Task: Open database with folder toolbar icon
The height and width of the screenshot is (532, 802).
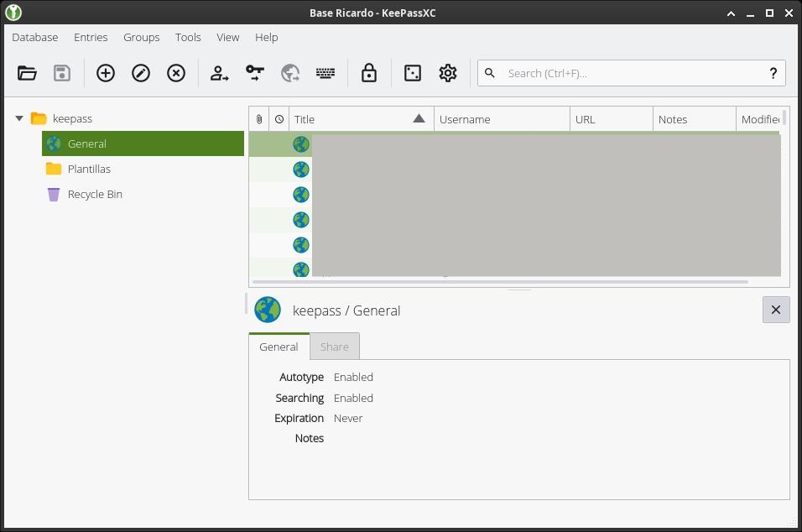Action: pos(27,73)
